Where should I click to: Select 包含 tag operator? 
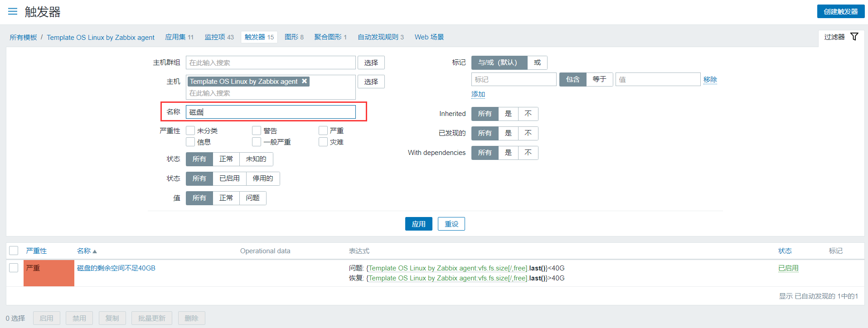[573, 79]
